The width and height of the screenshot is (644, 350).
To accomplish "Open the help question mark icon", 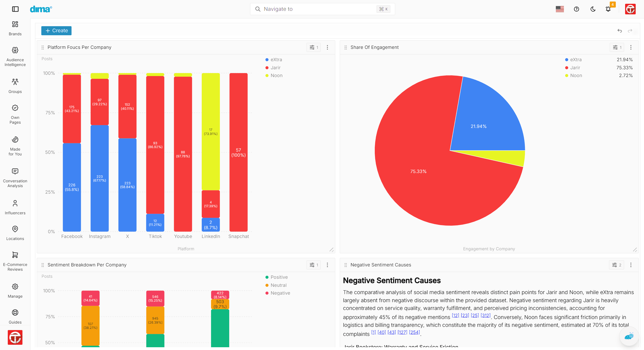I will (576, 9).
